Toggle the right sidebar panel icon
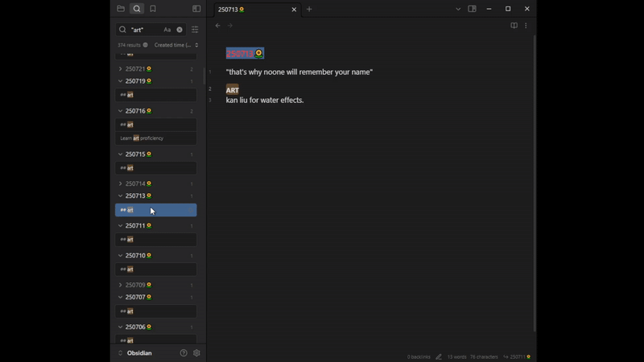644x362 pixels. [473, 9]
